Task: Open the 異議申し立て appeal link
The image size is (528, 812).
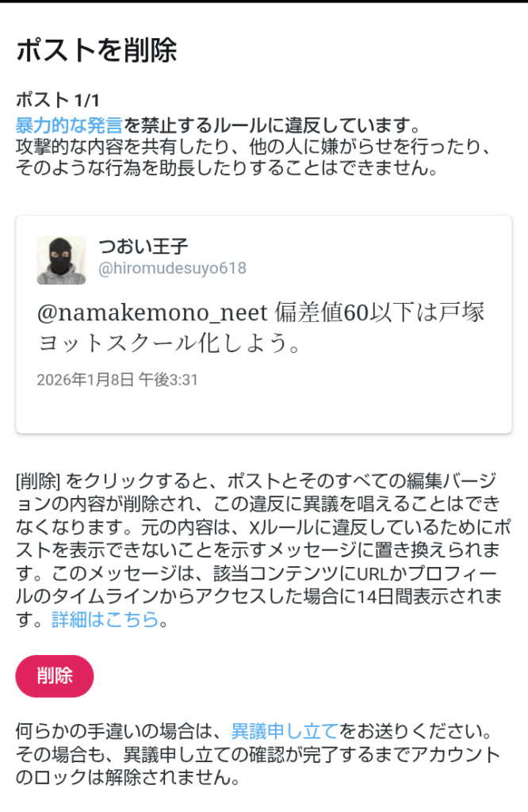Action: 285,729
